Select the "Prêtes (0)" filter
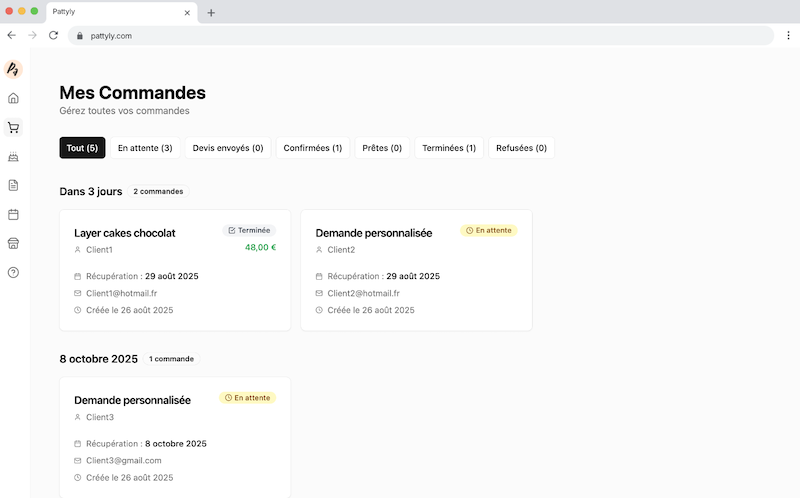Viewport: 800px width, 498px height. pyautogui.click(x=382, y=148)
